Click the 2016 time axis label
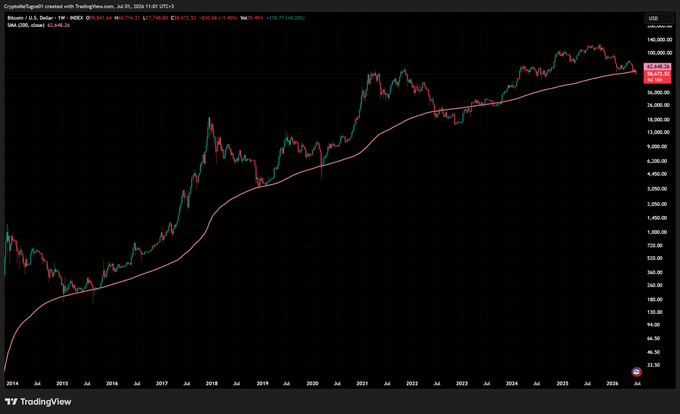 click(112, 383)
